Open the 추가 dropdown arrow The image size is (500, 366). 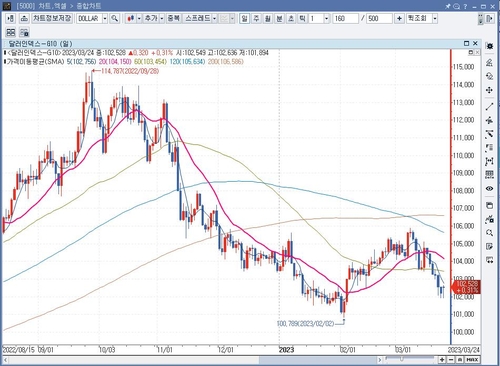tap(162, 18)
